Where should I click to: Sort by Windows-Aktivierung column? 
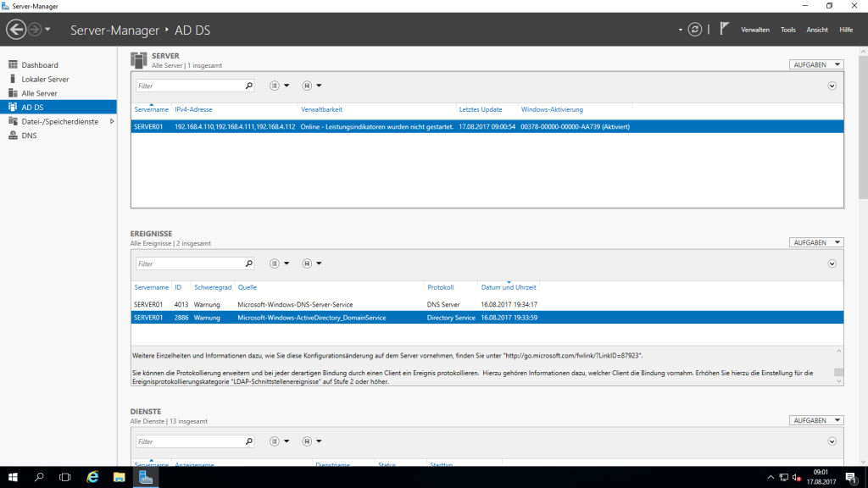[552, 109]
